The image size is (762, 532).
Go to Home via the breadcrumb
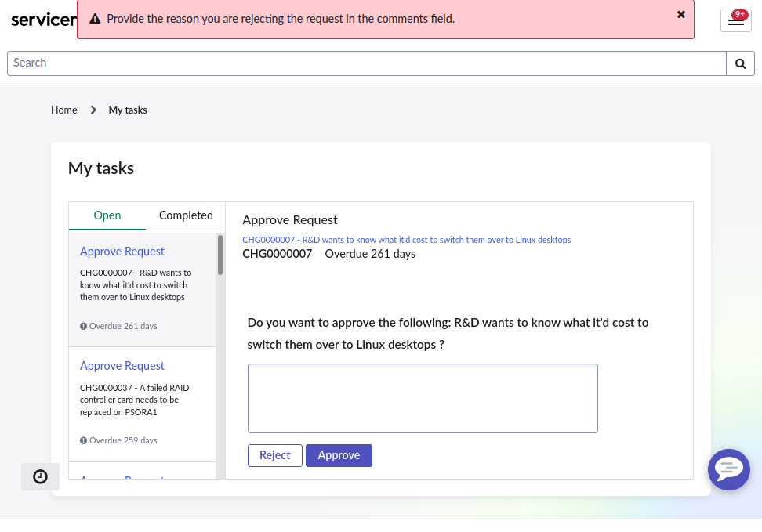pos(64,110)
